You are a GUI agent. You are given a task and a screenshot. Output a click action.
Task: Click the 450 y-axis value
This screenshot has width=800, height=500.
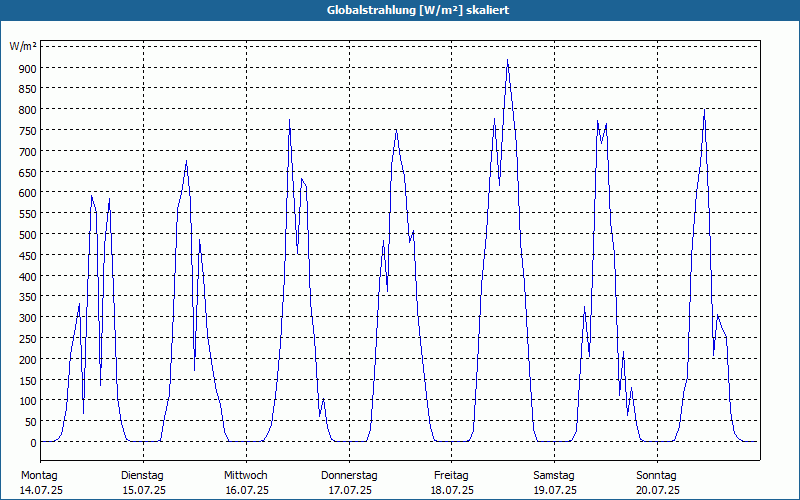28,256
